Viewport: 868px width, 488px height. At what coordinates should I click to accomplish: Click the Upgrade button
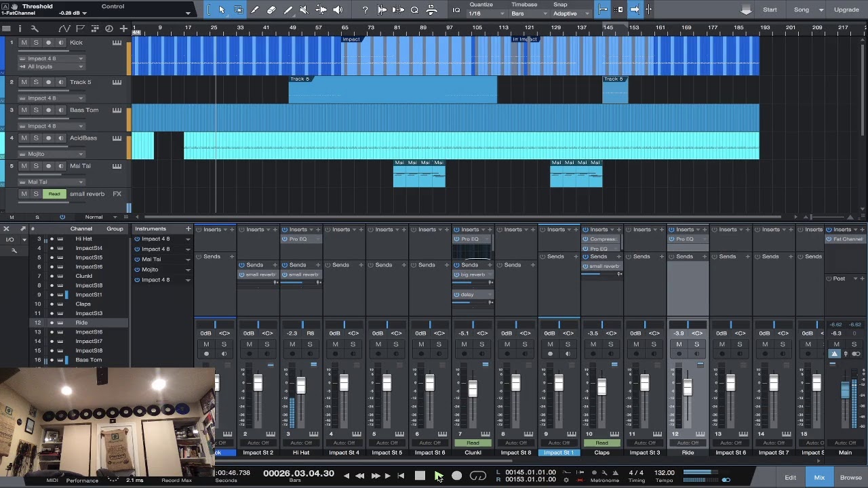pos(846,9)
